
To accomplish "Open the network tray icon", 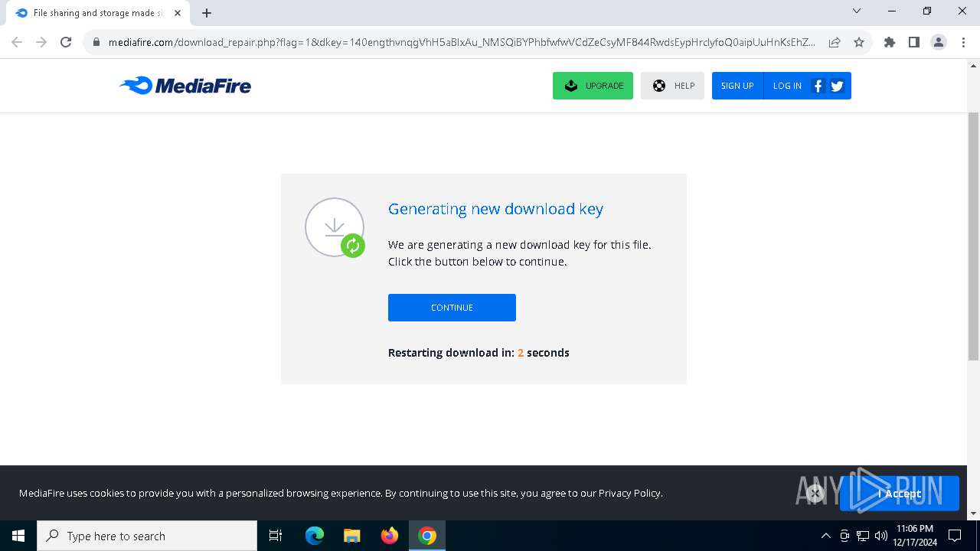I will coord(863,536).
